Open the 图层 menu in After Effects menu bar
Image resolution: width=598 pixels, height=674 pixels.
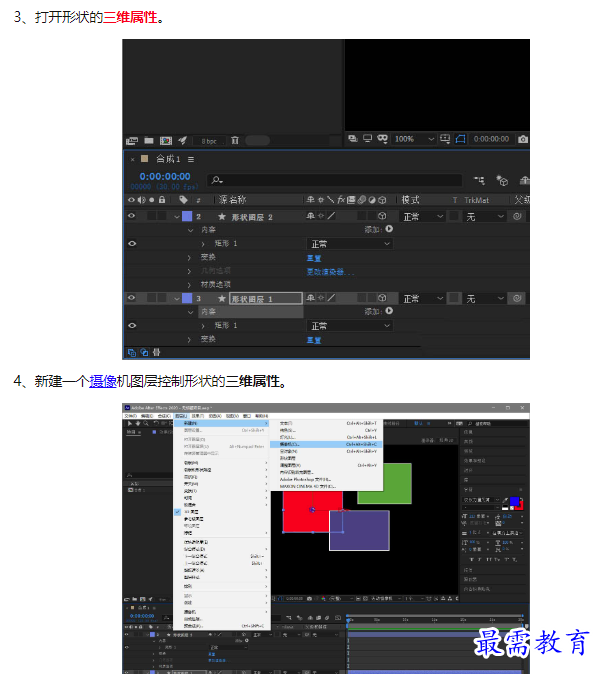coord(181,416)
